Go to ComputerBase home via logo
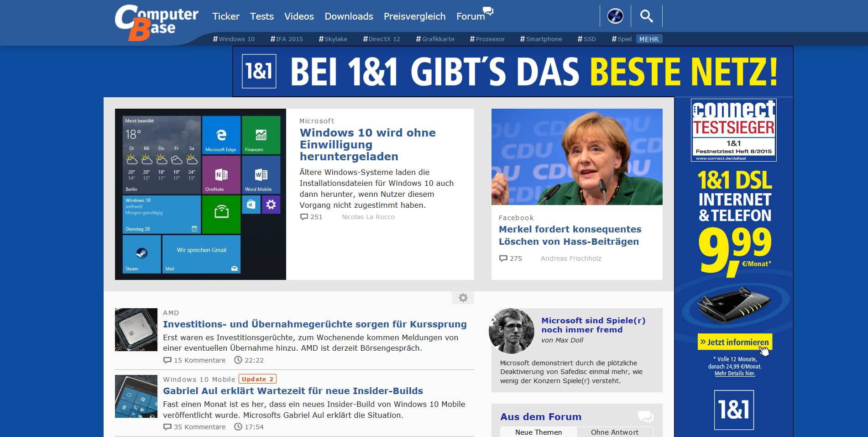This screenshot has width=868, height=437. click(x=157, y=23)
